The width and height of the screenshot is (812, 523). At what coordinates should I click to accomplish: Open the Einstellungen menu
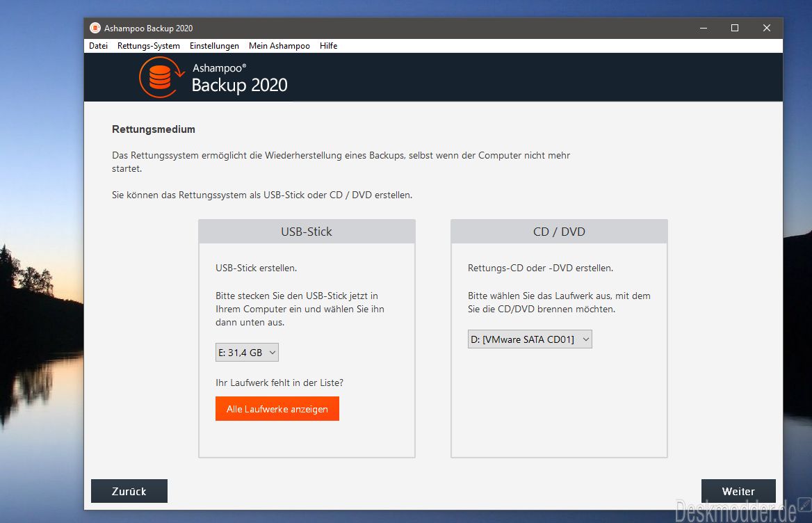214,46
